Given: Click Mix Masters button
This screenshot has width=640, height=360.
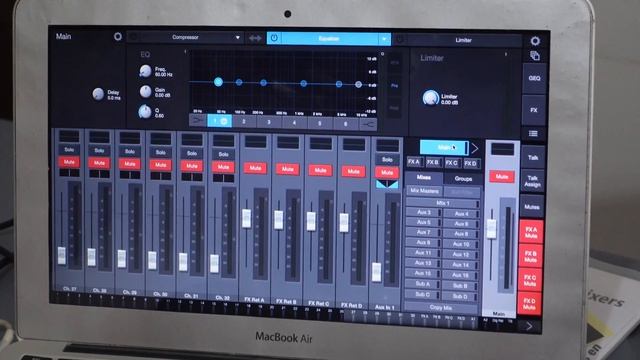Looking at the screenshot, I should (x=424, y=191).
